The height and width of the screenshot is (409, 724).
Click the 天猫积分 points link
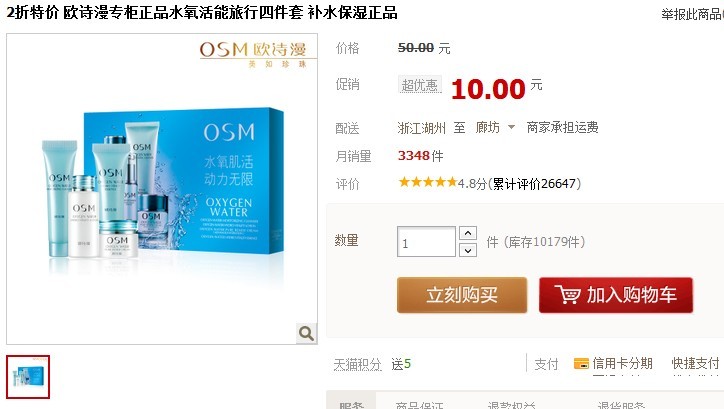(357, 365)
